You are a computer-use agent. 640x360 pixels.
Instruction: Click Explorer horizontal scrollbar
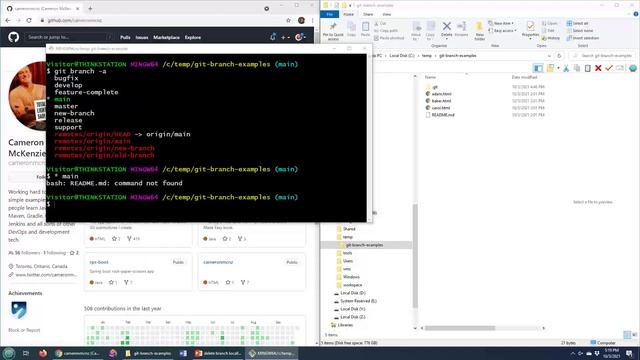(460, 328)
